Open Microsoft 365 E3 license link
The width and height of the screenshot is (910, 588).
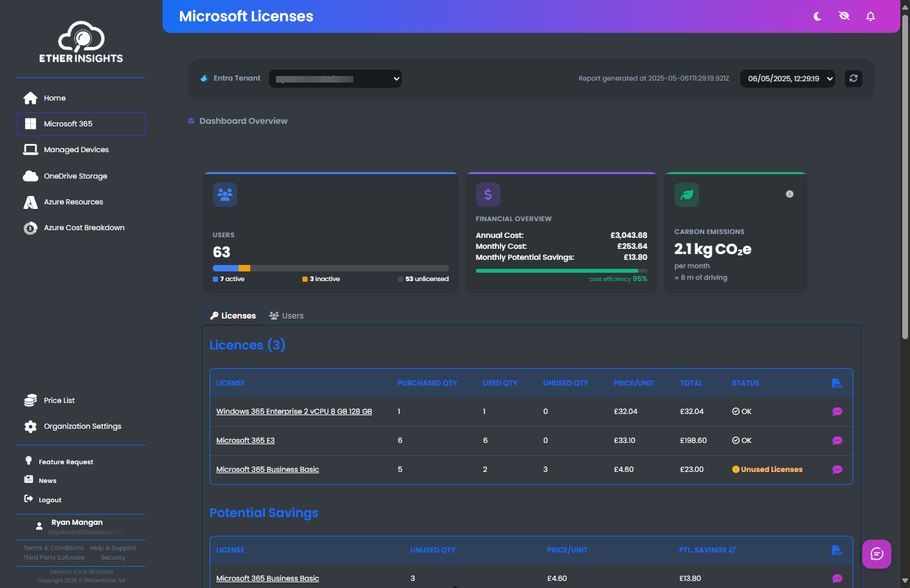tap(245, 440)
